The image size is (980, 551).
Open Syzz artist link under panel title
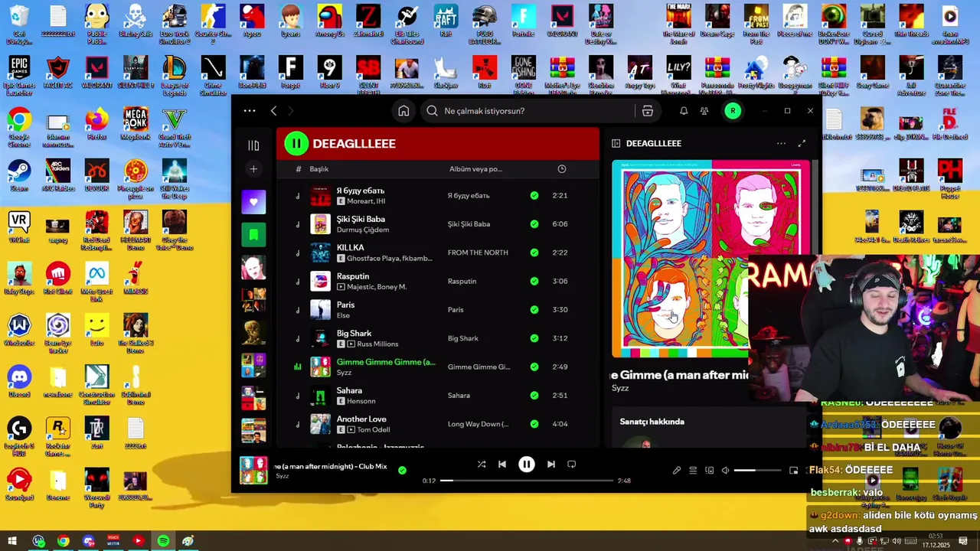coord(620,388)
